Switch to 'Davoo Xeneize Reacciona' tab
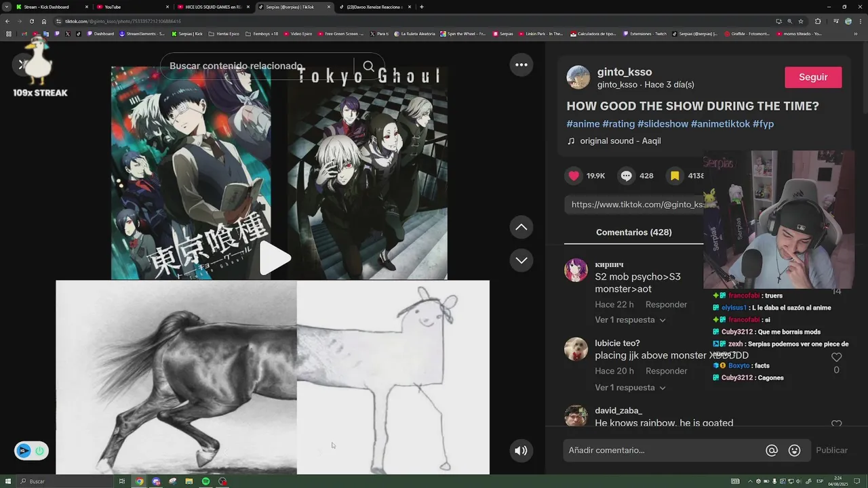The width and height of the screenshot is (868, 488). click(374, 7)
